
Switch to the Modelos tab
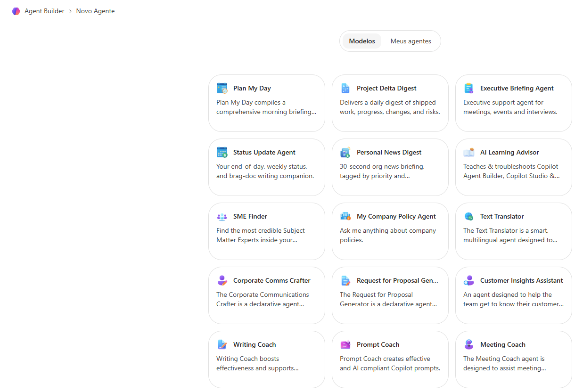(x=362, y=41)
